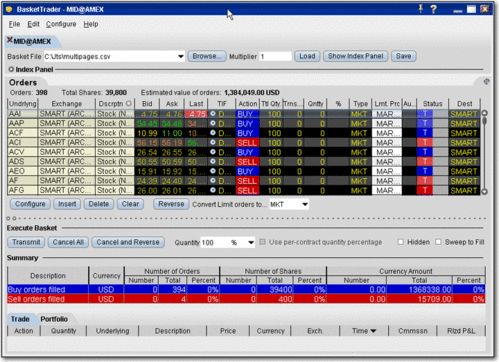Image resolution: width=499 pixels, height=362 pixels.
Task: Sort trades by the Time column arrow
Action: 373,331
